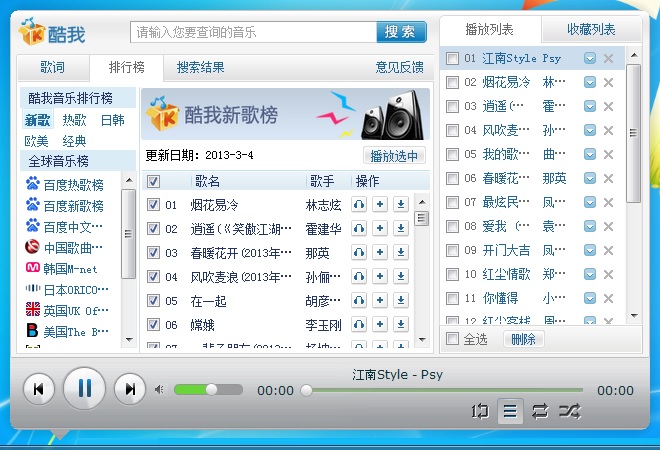Download 风吹麦浪 from the chart
The height and width of the screenshot is (450, 660).
click(x=401, y=277)
